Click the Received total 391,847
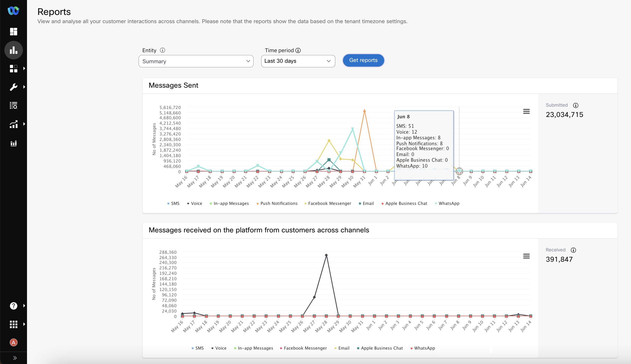631x364 pixels. click(x=559, y=259)
